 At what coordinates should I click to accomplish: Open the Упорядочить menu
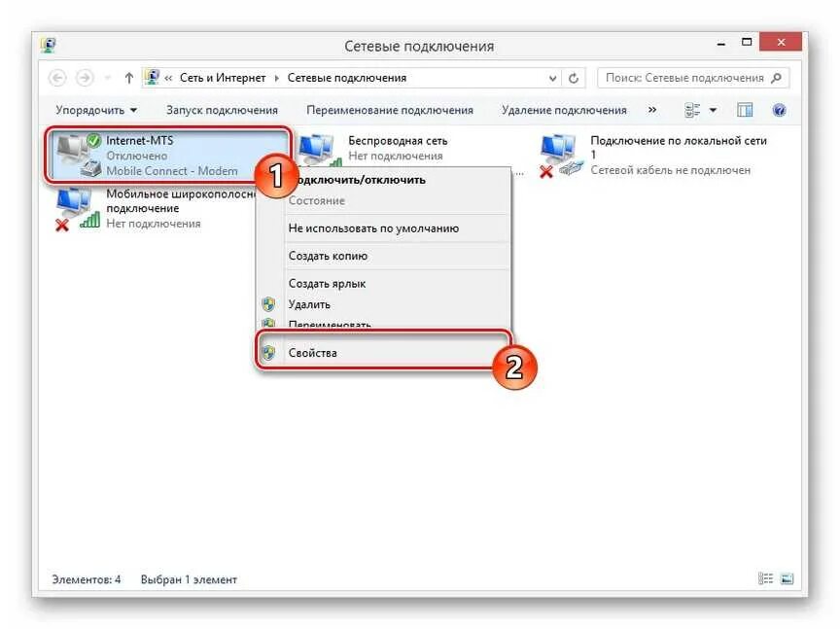click(96, 110)
